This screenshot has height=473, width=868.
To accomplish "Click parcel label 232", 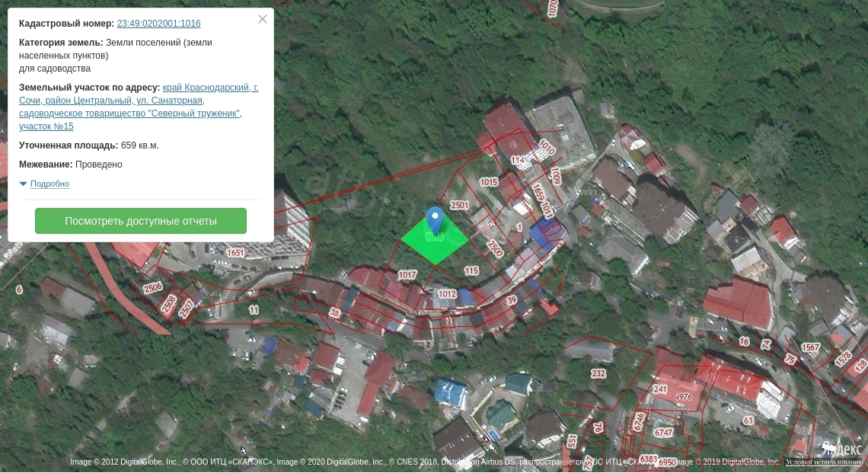I will (598, 373).
